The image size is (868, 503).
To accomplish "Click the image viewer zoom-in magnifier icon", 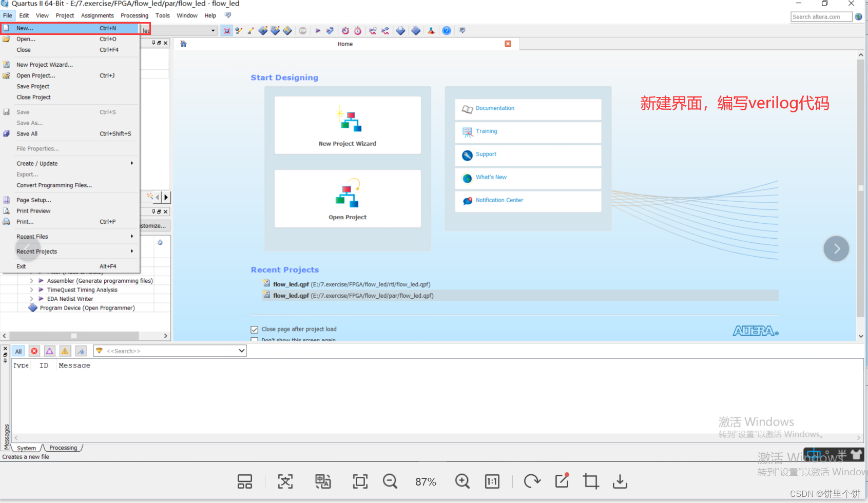I will pyautogui.click(x=462, y=481).
